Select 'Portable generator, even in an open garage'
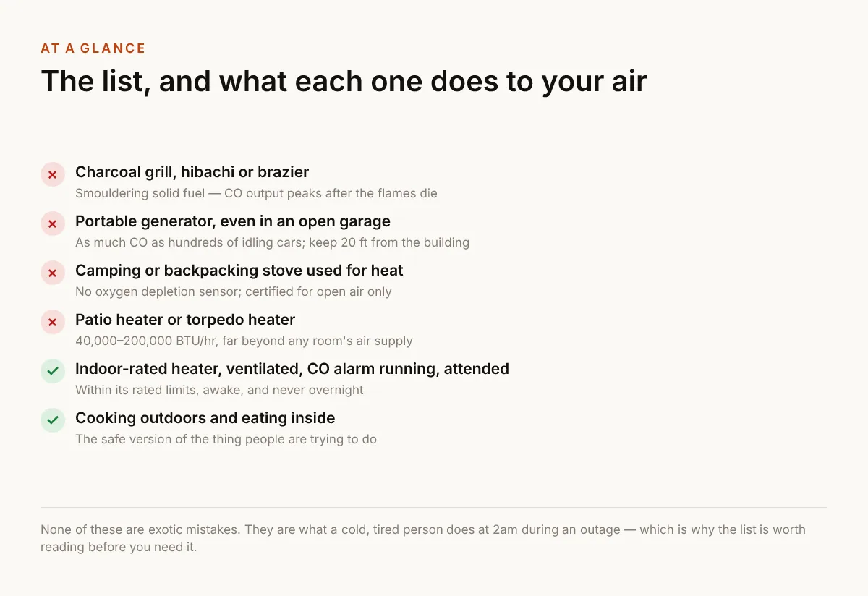The height and width of the screenshot is (596, 868). [233, 221]
